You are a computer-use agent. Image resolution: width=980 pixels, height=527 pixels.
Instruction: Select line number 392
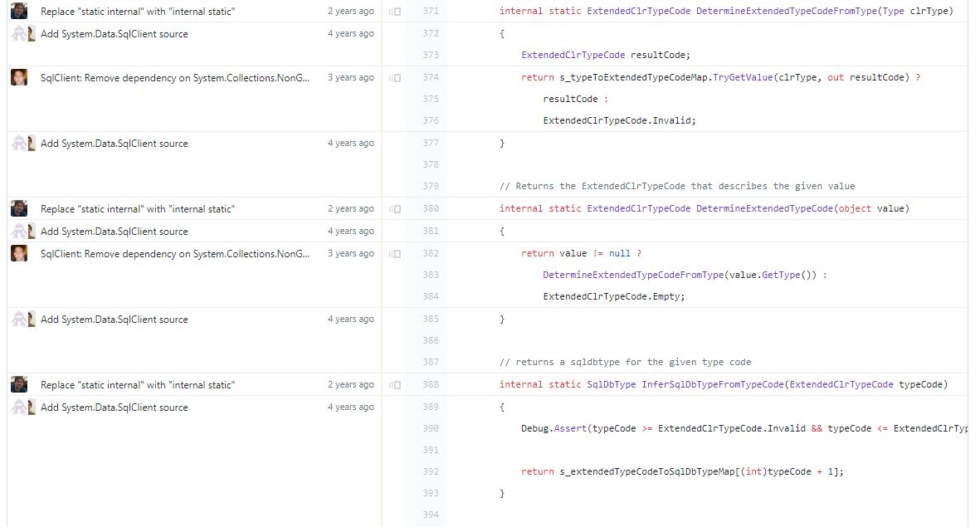pyautogui.click(x=431, y=471)
